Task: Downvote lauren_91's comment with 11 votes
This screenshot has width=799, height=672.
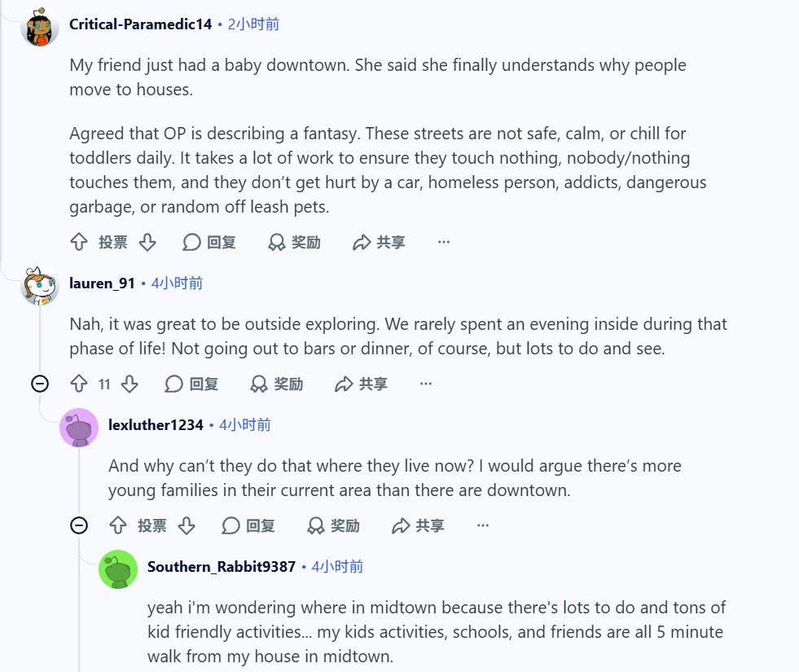Action: 130,384
